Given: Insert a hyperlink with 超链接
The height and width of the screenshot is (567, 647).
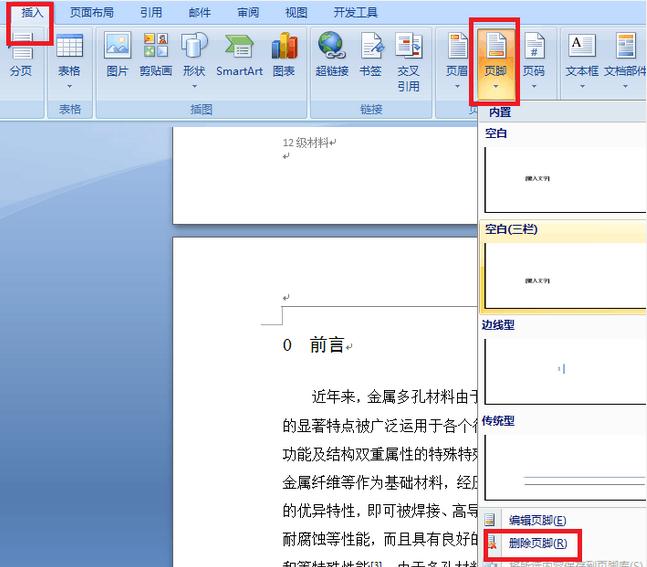Looking at the screenshot, I should click(332, 54).
